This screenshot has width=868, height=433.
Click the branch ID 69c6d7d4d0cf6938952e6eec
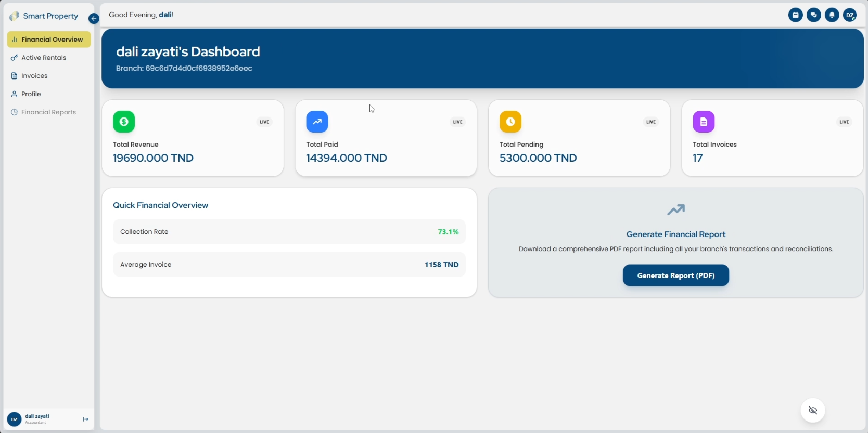(x=199, y=69)
